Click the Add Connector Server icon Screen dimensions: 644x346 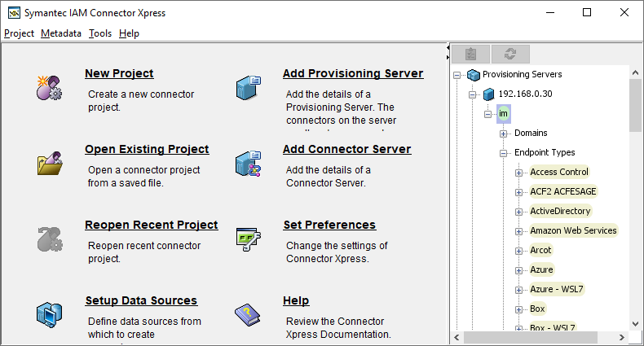point(247,163)
